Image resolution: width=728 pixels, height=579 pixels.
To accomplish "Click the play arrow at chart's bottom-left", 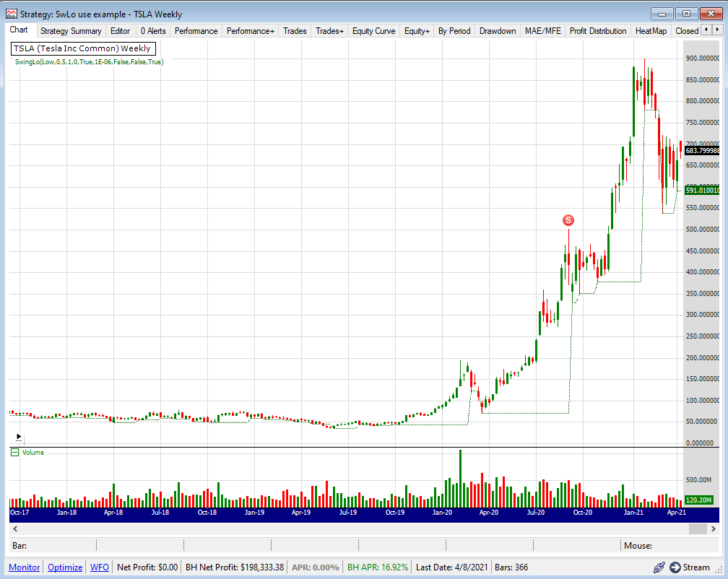I will pyautogui.click(x=19, y=437).
